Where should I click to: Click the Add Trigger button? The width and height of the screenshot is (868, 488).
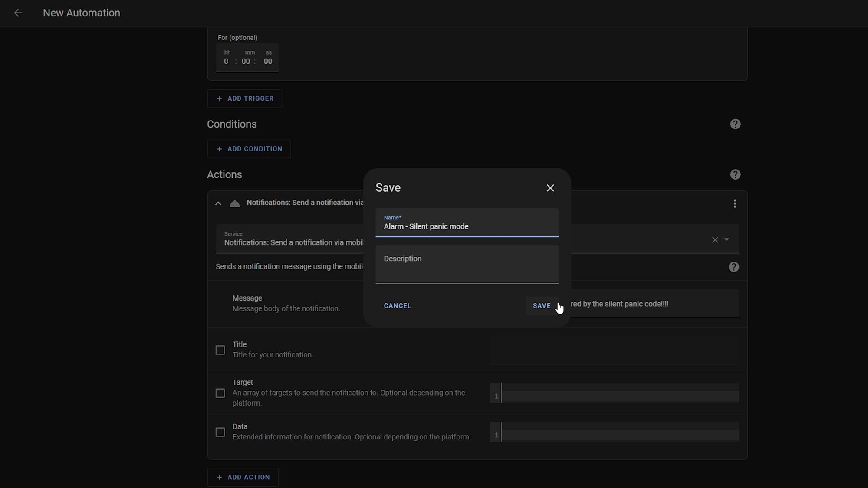pyautogui.click(x=244, y=98)
